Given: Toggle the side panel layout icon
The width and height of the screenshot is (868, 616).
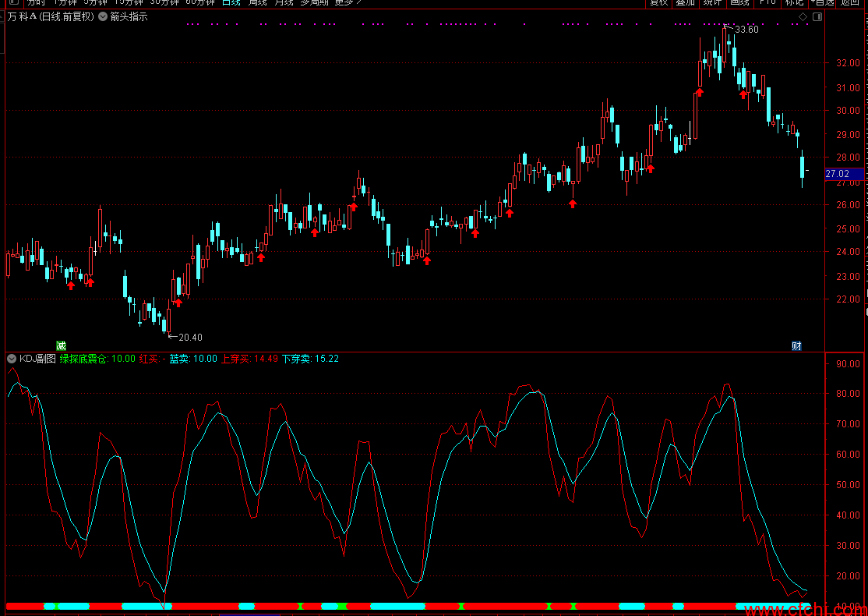Looking at the screenshot, I should [x=817, y=17].
